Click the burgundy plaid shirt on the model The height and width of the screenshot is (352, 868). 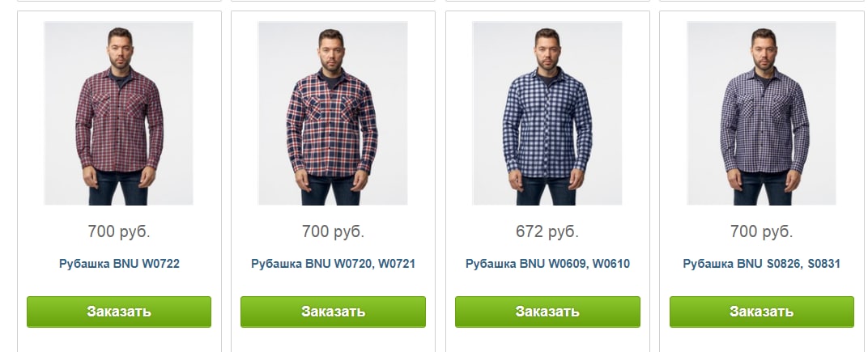(x=119, y=121)
